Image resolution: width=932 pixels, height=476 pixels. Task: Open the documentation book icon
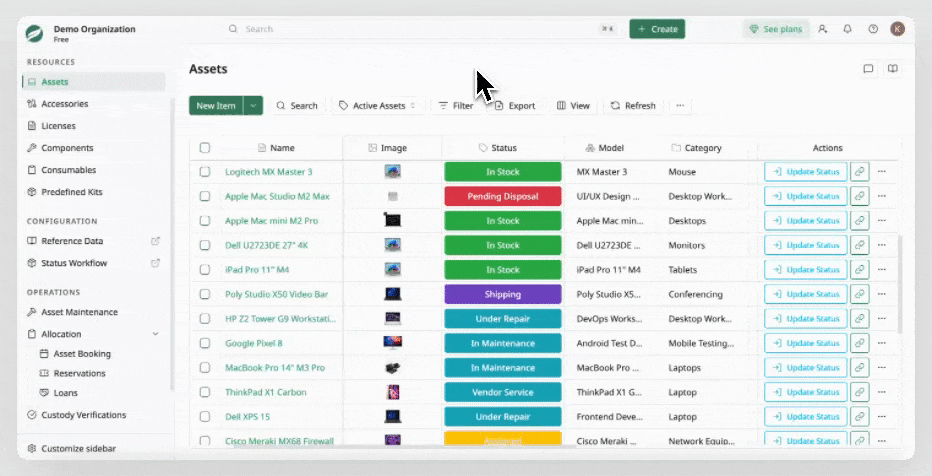(x=893, y=69)
